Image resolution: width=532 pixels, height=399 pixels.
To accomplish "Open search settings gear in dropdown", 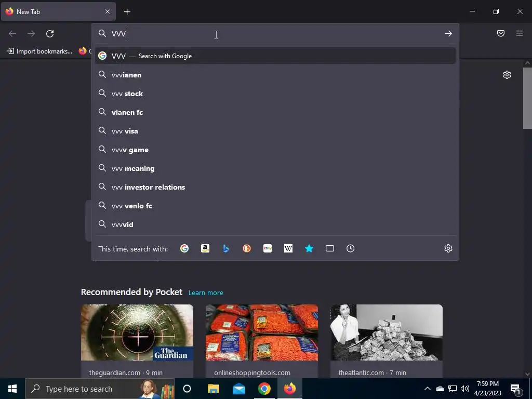I will [x=448, y=248].
